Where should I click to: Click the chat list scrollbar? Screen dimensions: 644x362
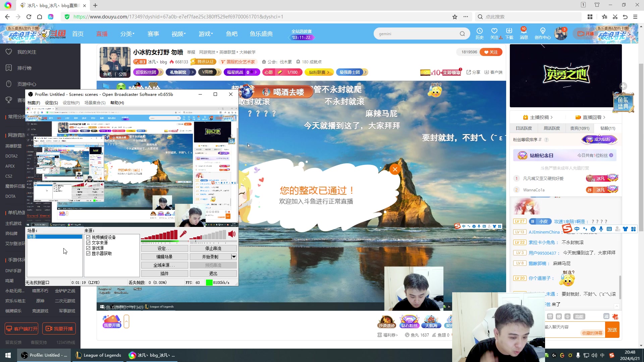[x=620, y=287]
